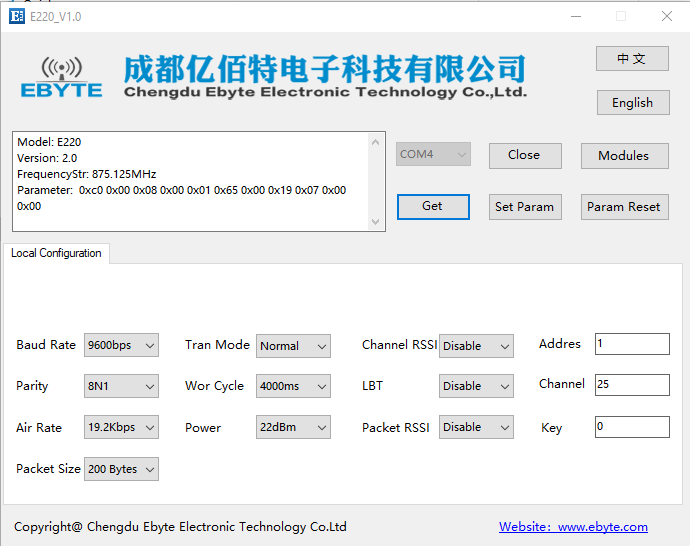This screenshot has height=546, width=690.
Task: Click the Model: E220 line
Action: [x=49, y=142]
